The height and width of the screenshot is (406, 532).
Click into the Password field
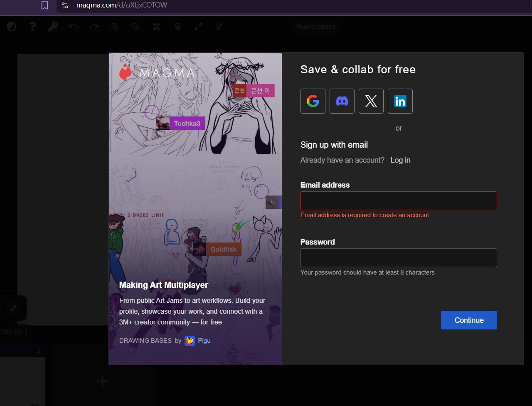coord(398,257)
